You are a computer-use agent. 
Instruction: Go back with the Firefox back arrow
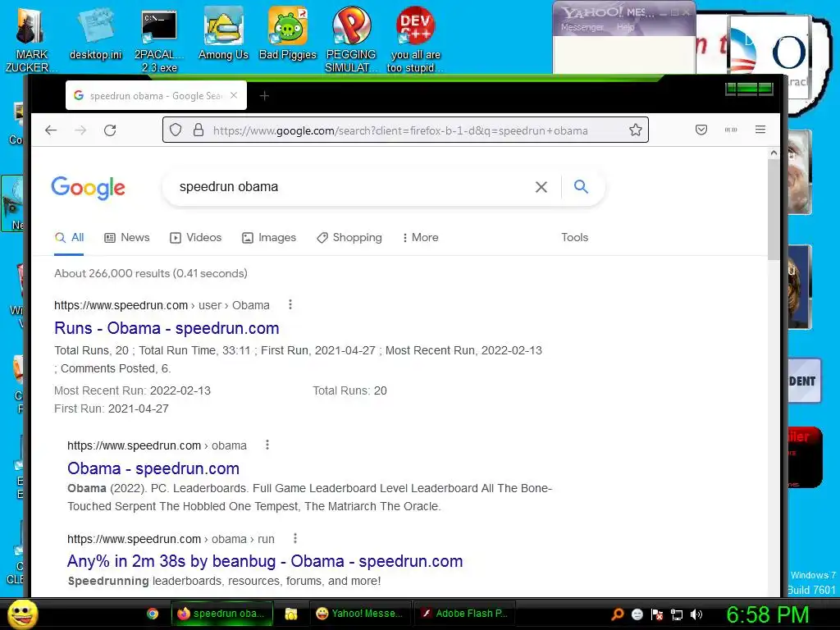tap(51, 130)
